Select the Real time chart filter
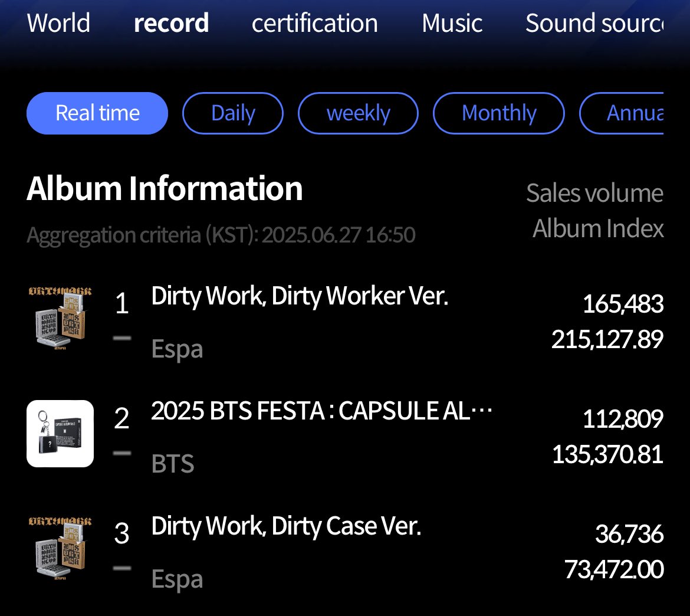 pyautogui.click(x=97, y=113)
